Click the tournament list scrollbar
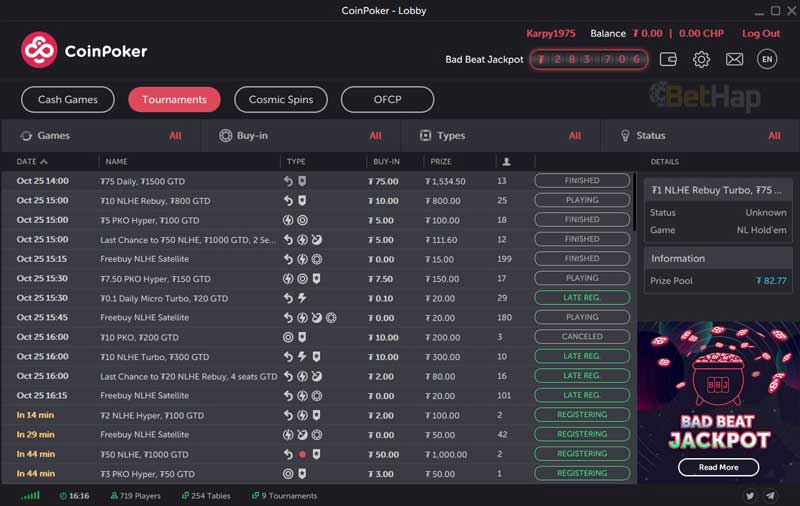 click(x=634, y=202)
